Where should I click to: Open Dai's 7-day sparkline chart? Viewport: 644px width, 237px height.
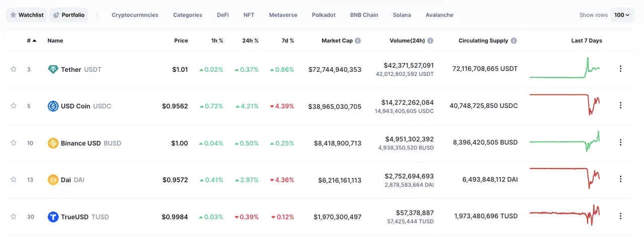pos(565,178)
